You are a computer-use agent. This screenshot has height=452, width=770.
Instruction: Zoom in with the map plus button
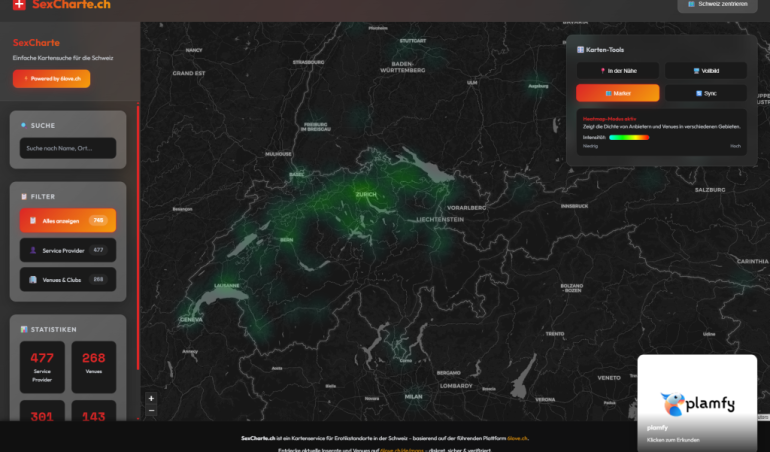151,398
